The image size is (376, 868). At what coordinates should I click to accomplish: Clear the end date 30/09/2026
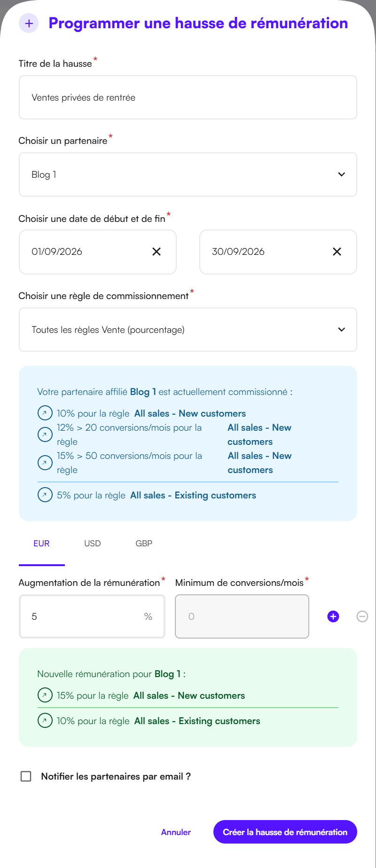point(337,252)
